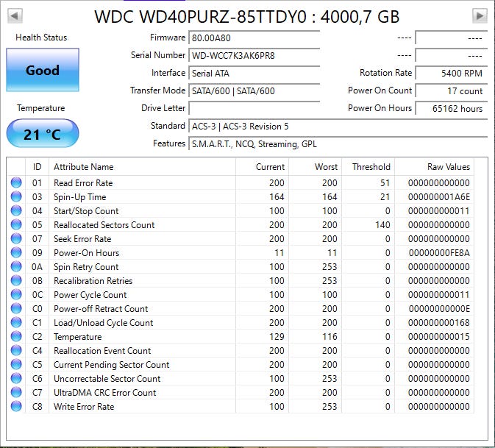The image size is (495, 448).
Task: Click the Rotation Rate value 5400 RPM
Action: point(452,74)
